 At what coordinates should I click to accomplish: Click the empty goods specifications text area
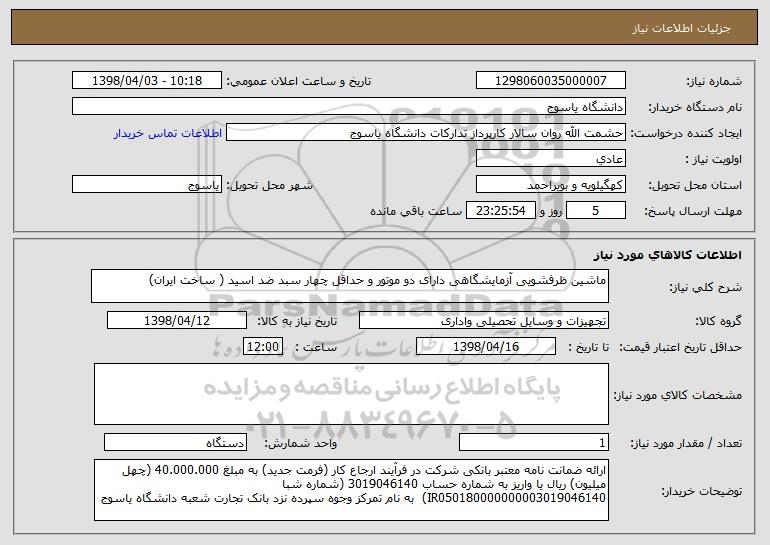(x=351, y=394)
